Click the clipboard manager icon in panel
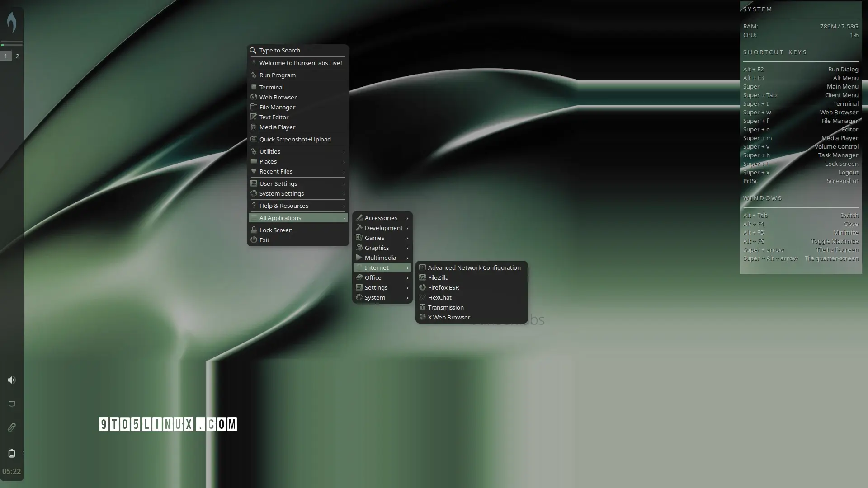 (x=12, y=453)
